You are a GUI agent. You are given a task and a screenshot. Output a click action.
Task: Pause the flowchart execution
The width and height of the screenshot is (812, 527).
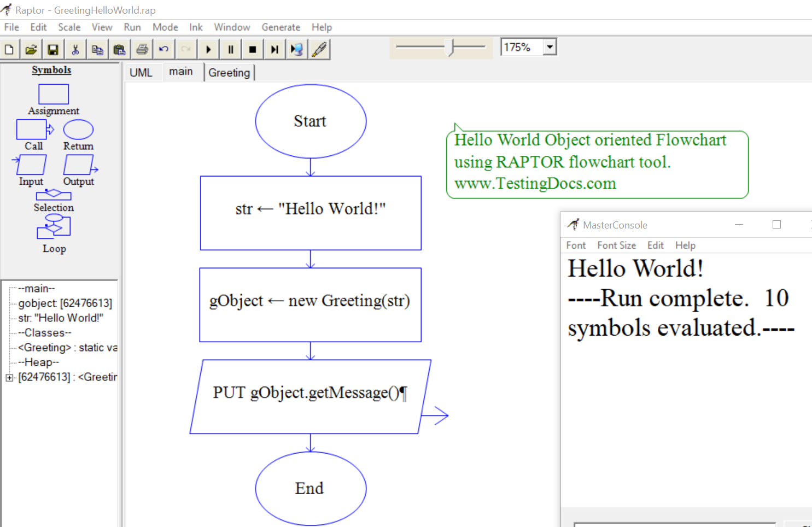(x=231, y=50)
